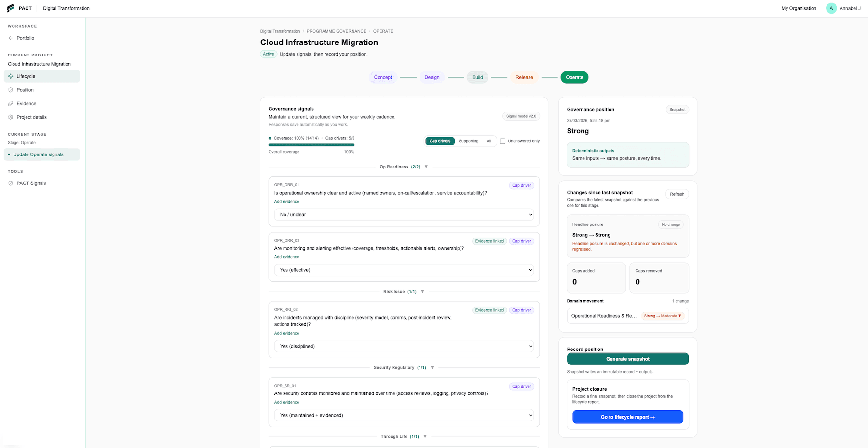This screenshot has height=448, width=868.
Task: Click the Position shield icon
Action: click(x=11, y=90)
